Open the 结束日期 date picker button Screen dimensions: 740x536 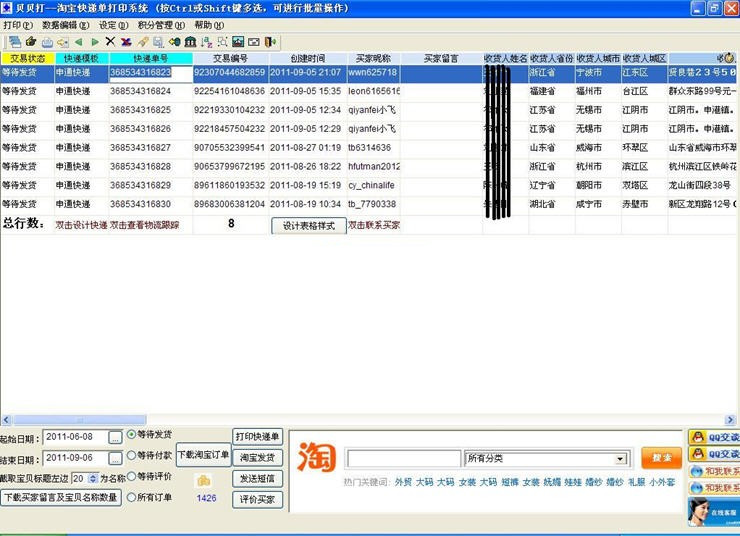[116, 459]
